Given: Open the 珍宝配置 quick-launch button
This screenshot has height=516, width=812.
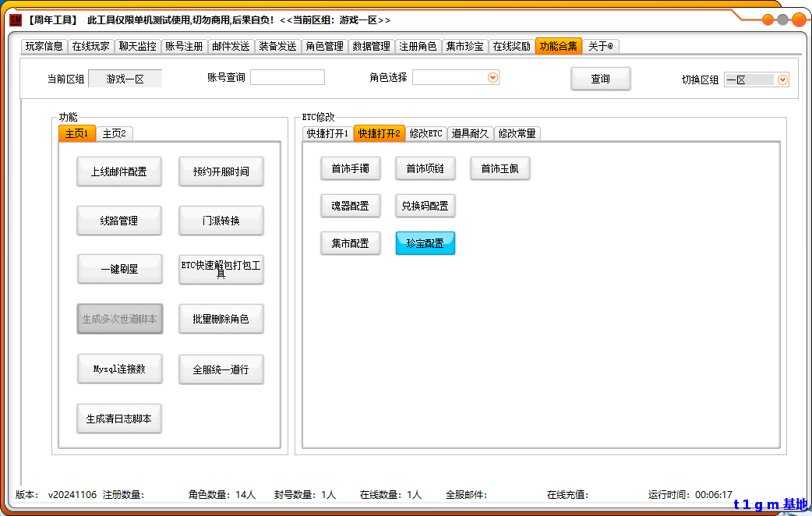Looking at the screenshot, I should (425, 243).
